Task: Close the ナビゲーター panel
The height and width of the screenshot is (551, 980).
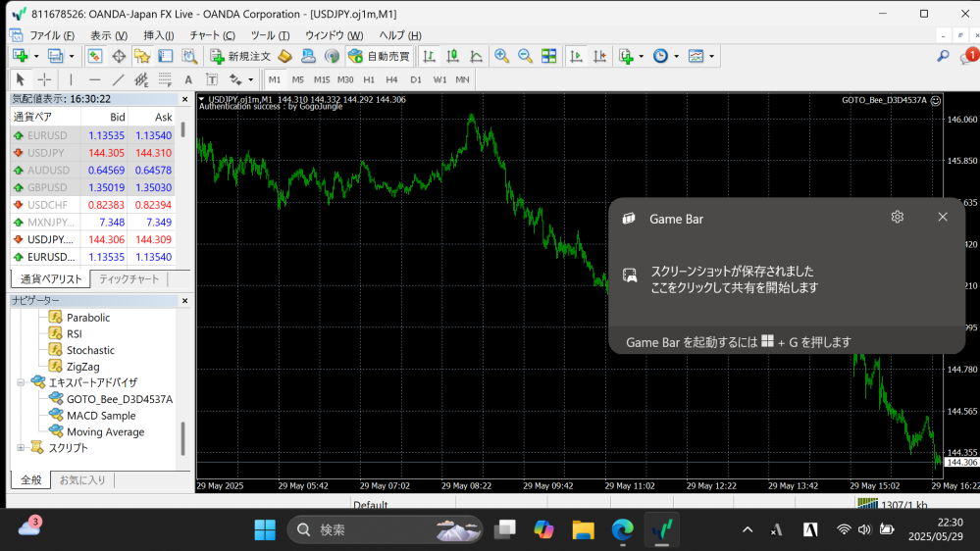Action: pyautogui.click(x=185, y=301)
